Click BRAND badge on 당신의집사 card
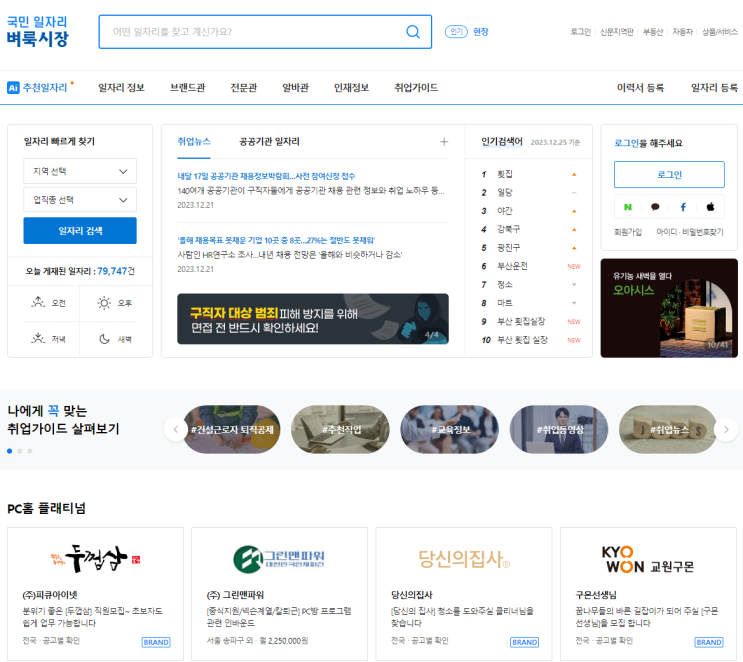 [525, 642]
